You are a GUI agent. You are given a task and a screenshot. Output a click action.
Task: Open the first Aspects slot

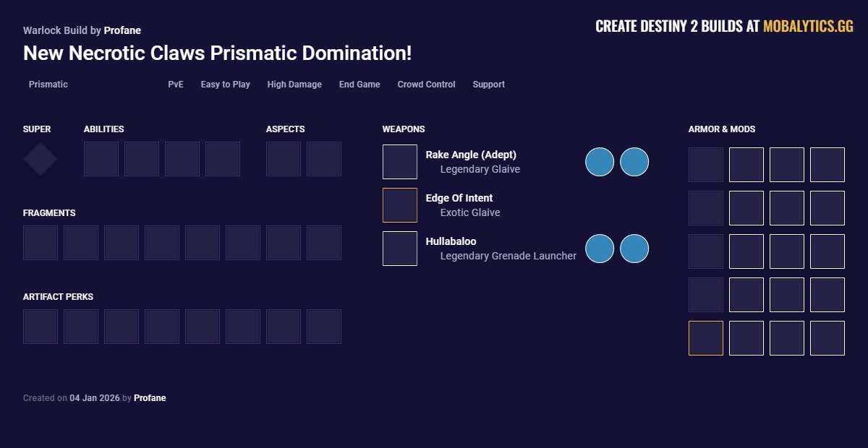coord(284,159)
